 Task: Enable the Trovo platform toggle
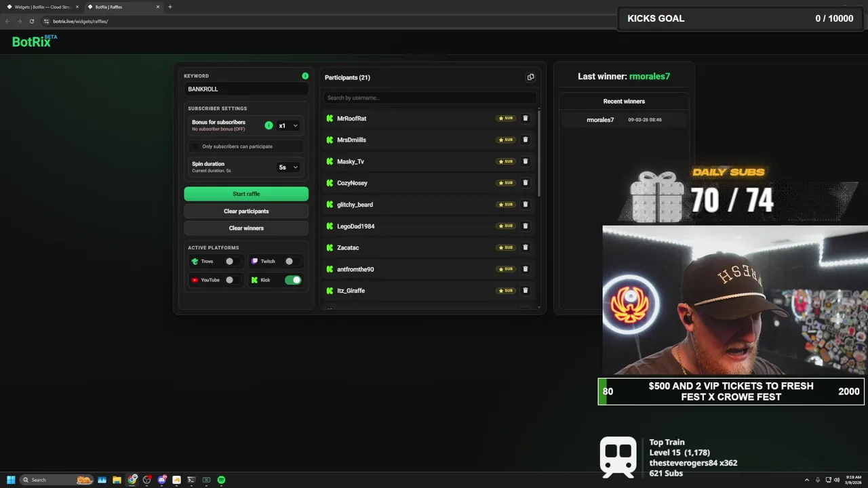[233, 261]
